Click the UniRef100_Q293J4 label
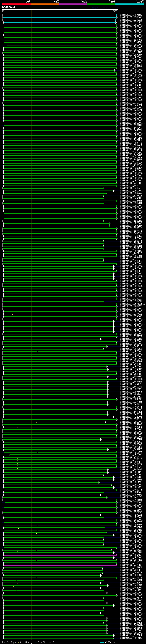Image resolution: width=146 pixels, height=644 pixels. [131, 151]
